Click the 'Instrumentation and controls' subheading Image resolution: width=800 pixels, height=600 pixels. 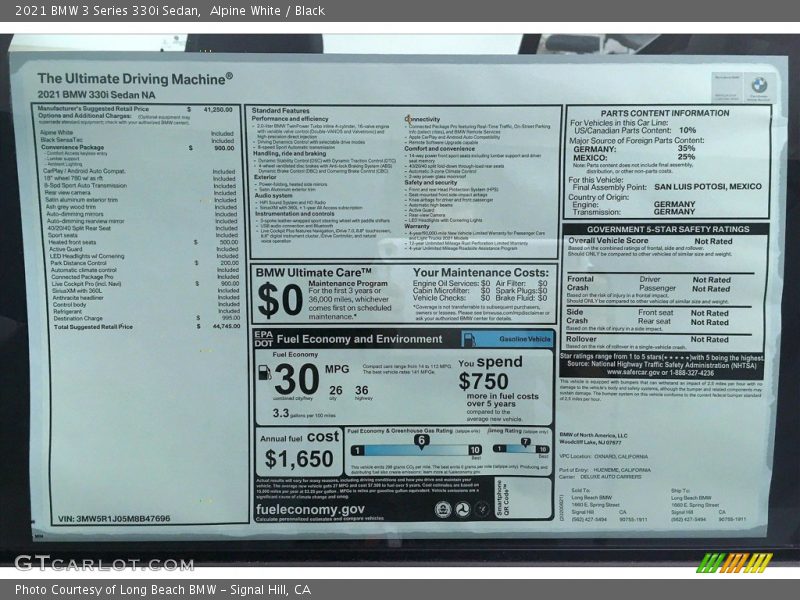point(294,214)
